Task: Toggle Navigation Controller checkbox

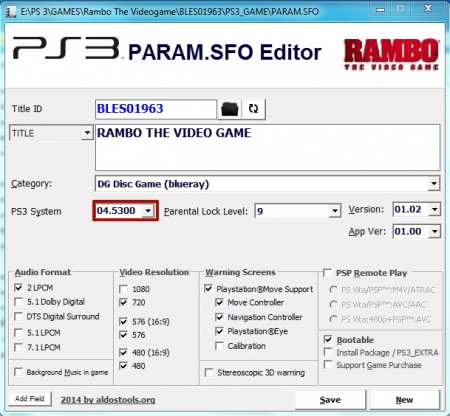Action: coord(219,317)
